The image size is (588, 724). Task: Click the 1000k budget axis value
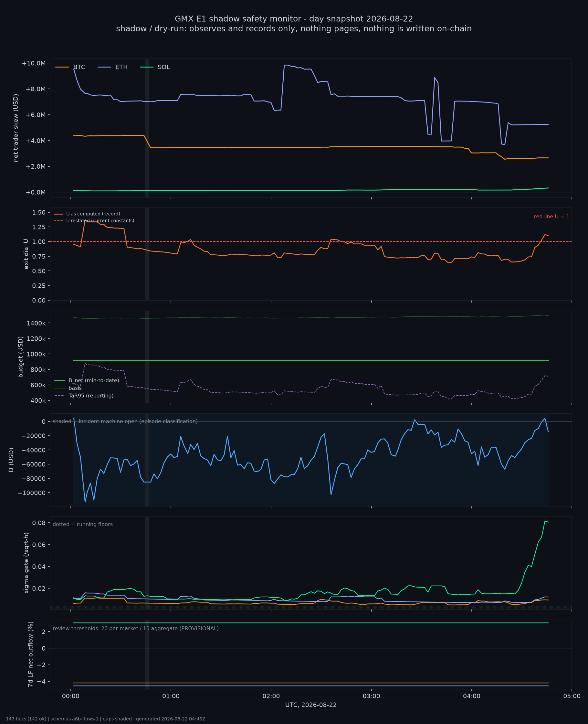(36, 354)
